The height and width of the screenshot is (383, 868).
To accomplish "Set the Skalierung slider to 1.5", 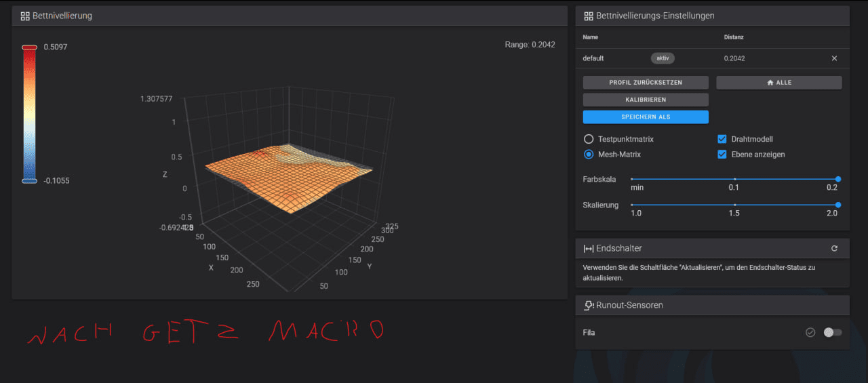I will click(734, 205).
